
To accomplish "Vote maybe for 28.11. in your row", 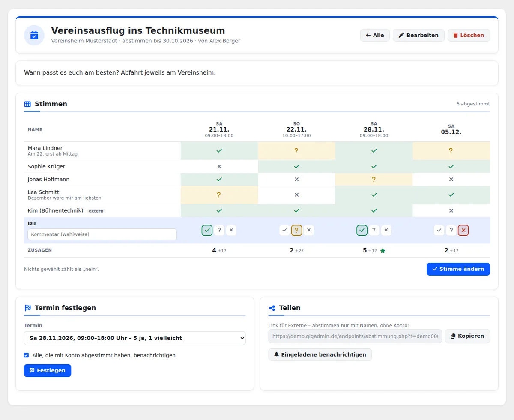I will tap(374, 230).
